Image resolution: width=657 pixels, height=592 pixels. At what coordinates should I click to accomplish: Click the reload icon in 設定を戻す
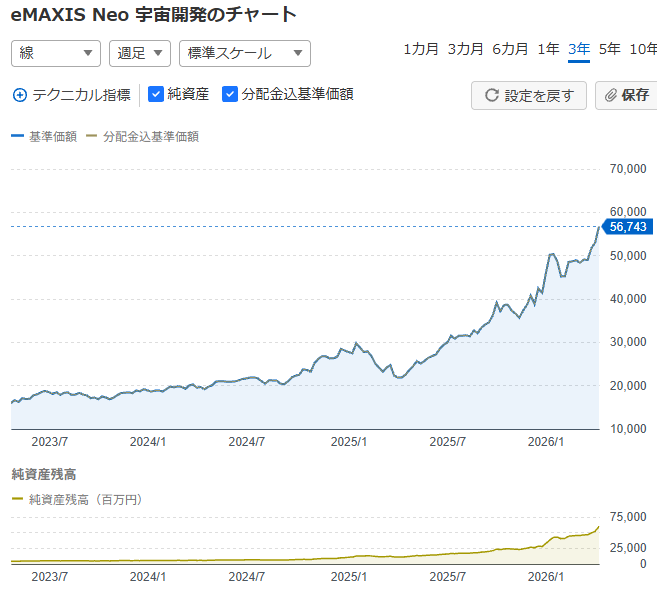tap(491, 96)
